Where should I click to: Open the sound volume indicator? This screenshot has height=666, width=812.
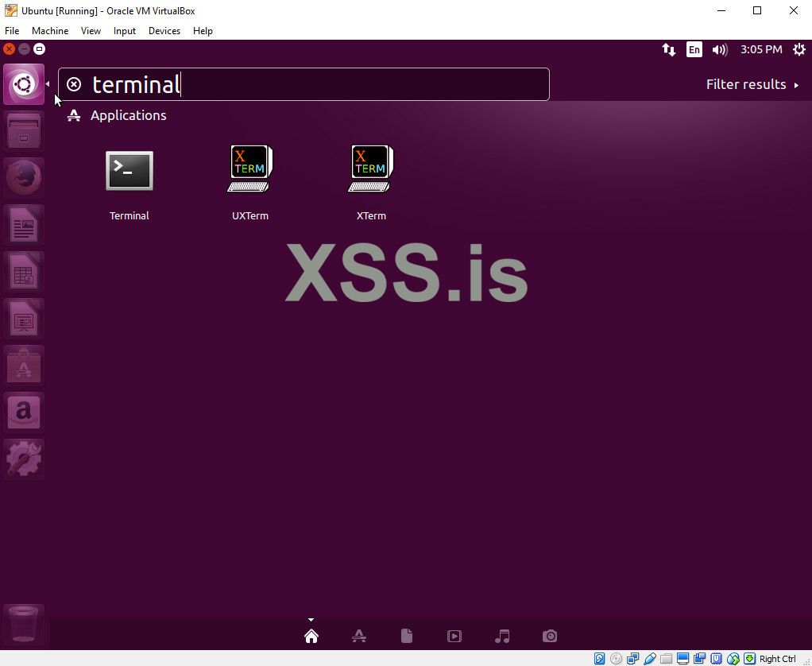tap(720, 50)
